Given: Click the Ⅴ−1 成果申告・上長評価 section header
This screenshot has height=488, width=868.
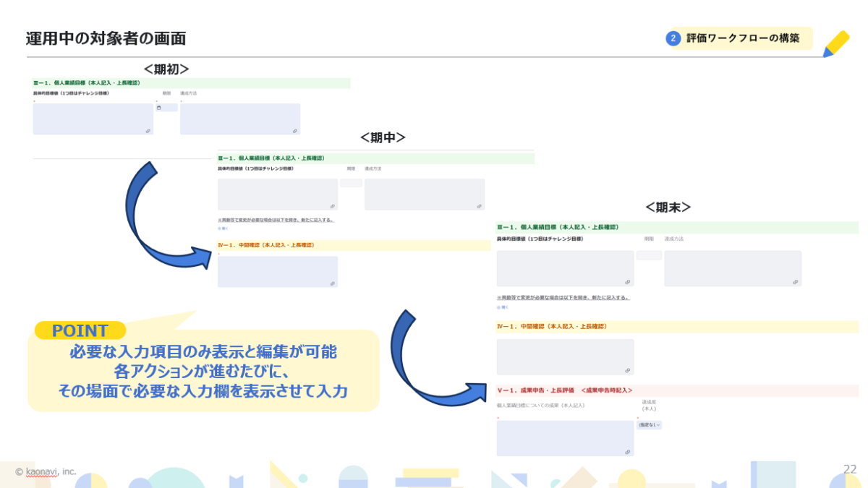Looking at the screenshot, I should click(x=565, y=390).
